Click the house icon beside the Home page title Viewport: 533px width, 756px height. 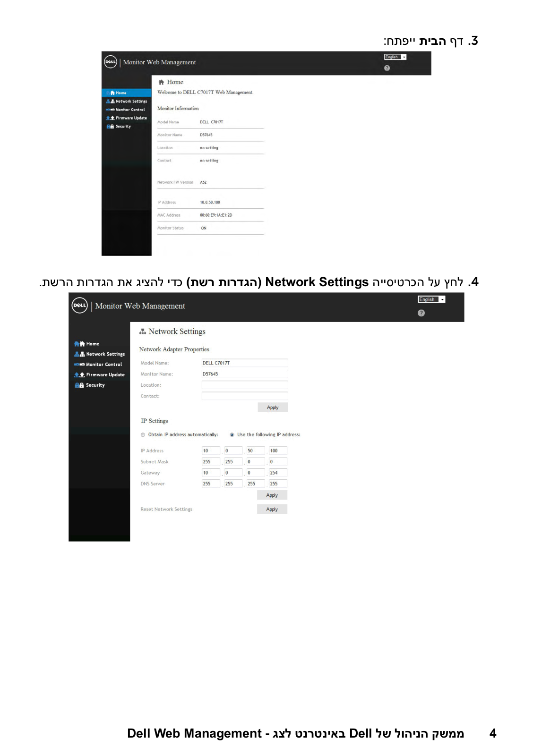[x=161, y=82]
